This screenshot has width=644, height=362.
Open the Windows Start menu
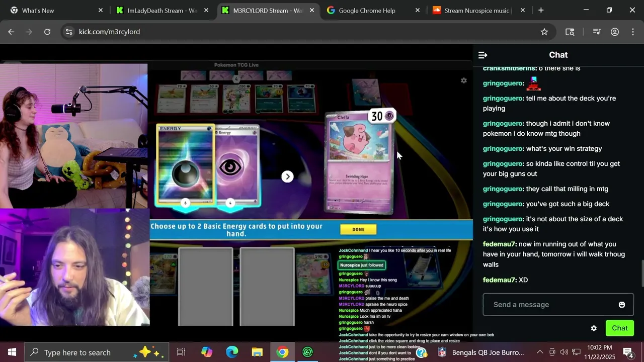12,352
